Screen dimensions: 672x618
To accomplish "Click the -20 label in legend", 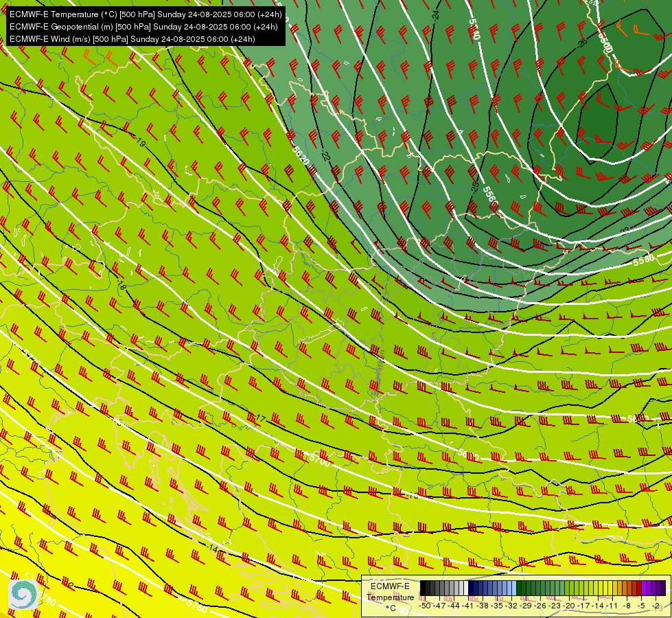I will pos(570,606).
